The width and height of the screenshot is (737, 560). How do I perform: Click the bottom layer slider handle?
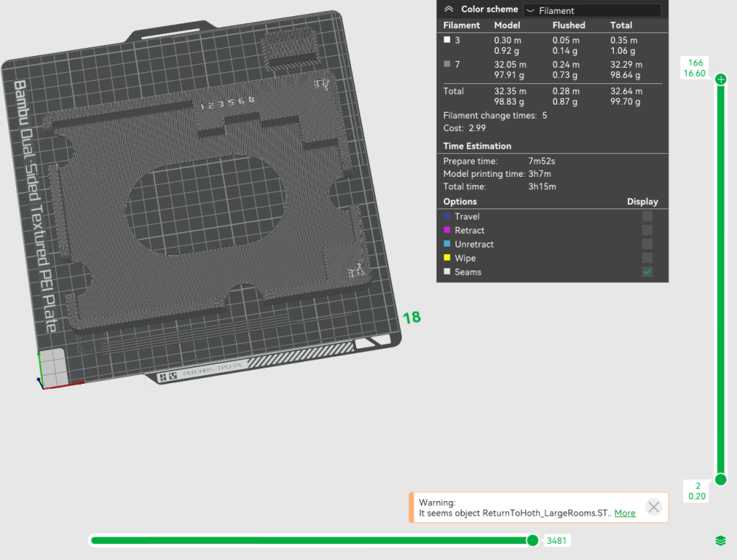click(721, 480)
